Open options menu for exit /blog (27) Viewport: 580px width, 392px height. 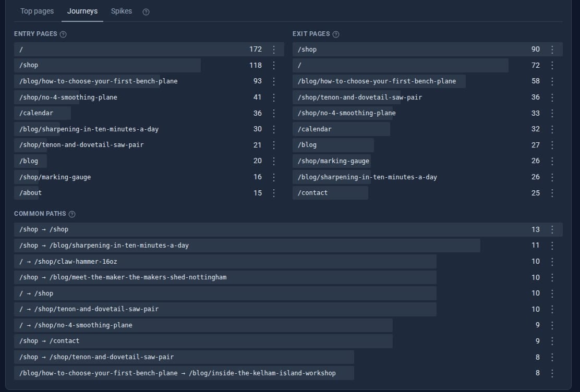click(x=552, y=145)
